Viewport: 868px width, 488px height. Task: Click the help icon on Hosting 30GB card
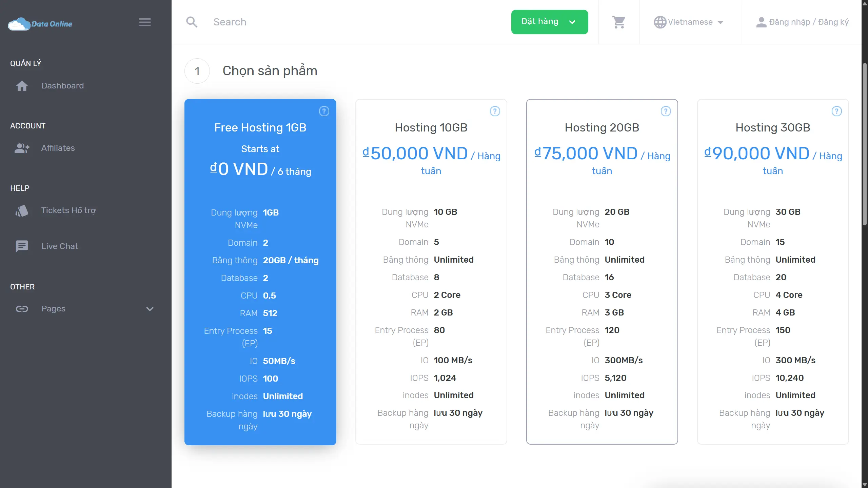pyautogui.click(x=836, y=111)
